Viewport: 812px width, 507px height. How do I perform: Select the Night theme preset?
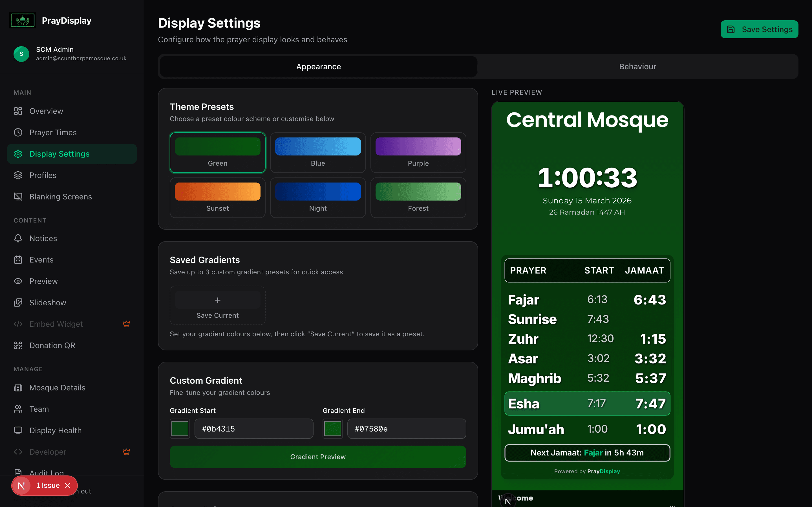click(317, 197)
